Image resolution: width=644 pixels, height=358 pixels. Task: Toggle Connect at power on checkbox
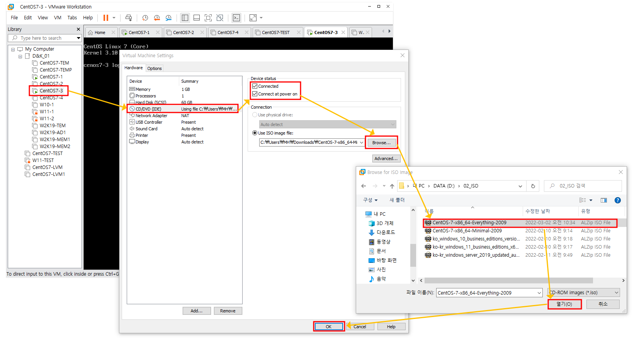click(255, 94)
